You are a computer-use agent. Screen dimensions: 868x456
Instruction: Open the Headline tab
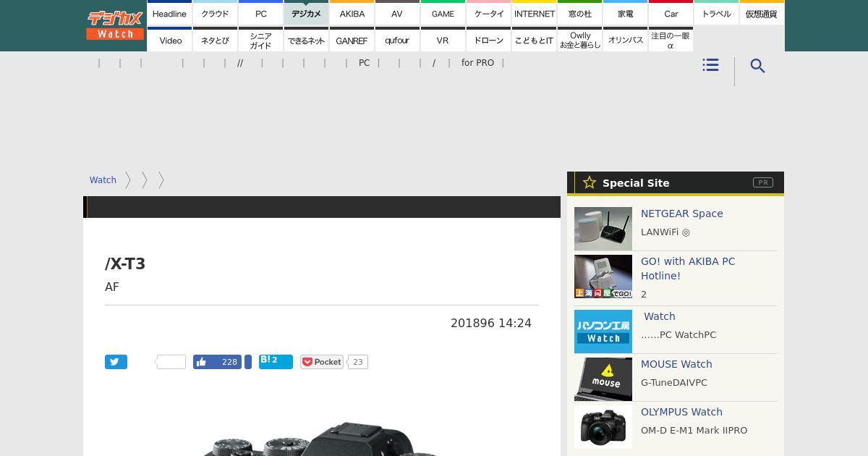click(169, 13)
